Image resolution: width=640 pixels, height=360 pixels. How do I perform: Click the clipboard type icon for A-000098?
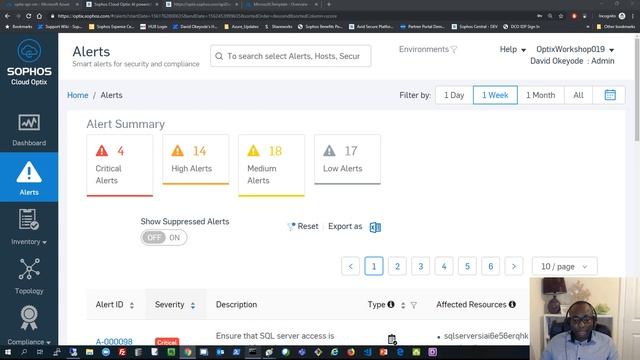click(392, 339)
